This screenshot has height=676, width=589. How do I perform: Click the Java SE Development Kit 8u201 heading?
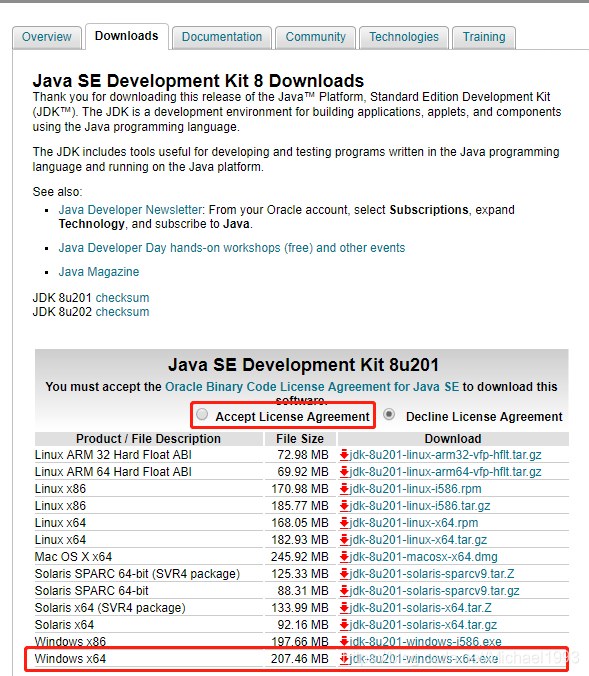click(303, 365)
